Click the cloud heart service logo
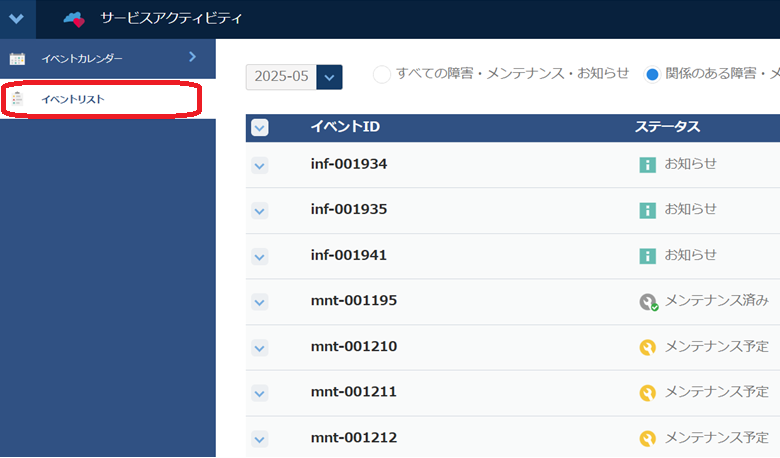 [74, 19]
